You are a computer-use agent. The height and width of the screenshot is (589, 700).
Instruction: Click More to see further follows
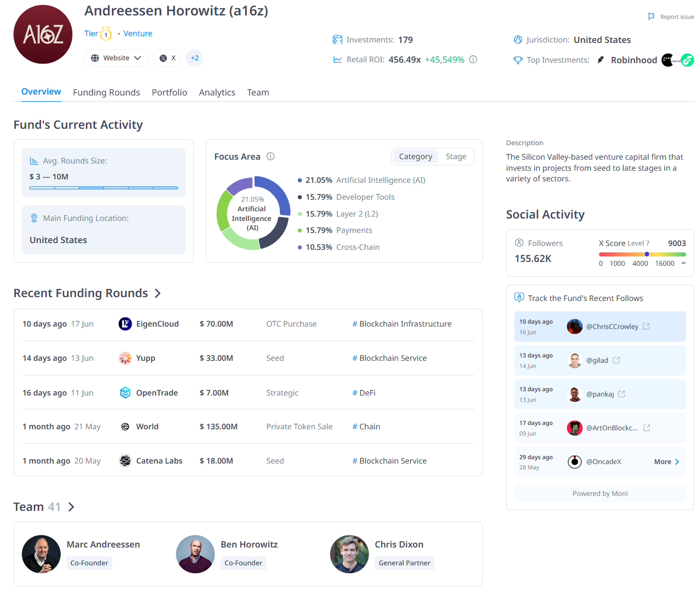click(x=667, y=462)
